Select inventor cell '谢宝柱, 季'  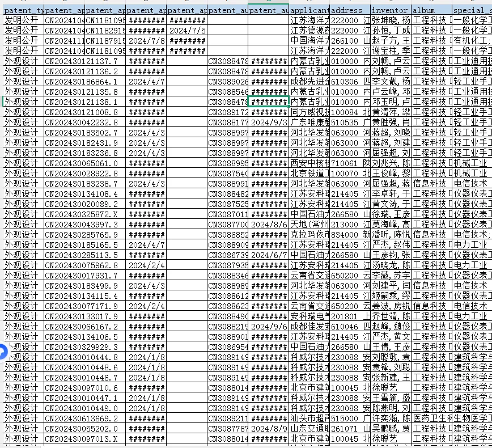pos(391,51)
